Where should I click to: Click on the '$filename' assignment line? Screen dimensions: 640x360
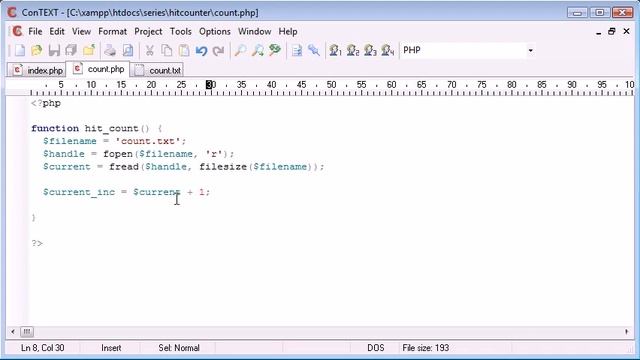114,141
